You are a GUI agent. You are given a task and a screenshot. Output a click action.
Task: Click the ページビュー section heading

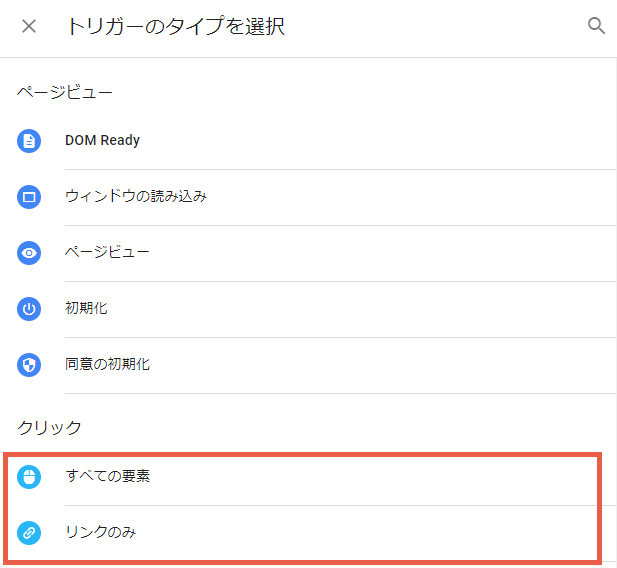65,93
